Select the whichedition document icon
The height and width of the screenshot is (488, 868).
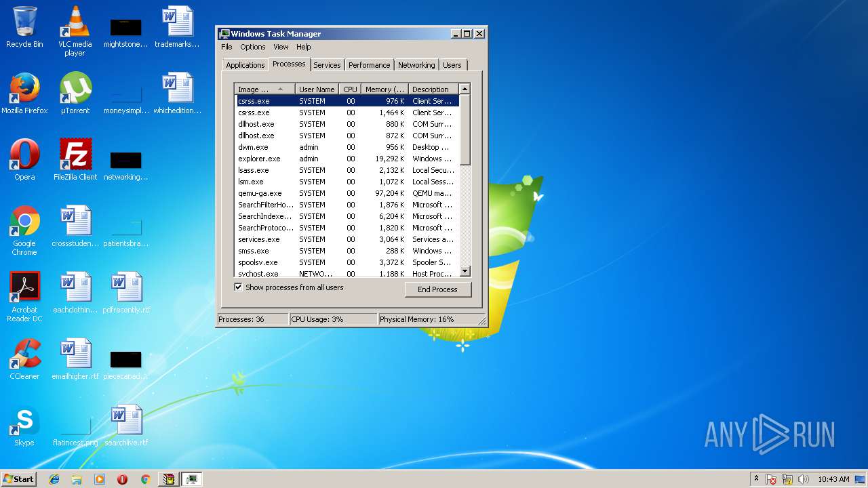coord(177,94)
